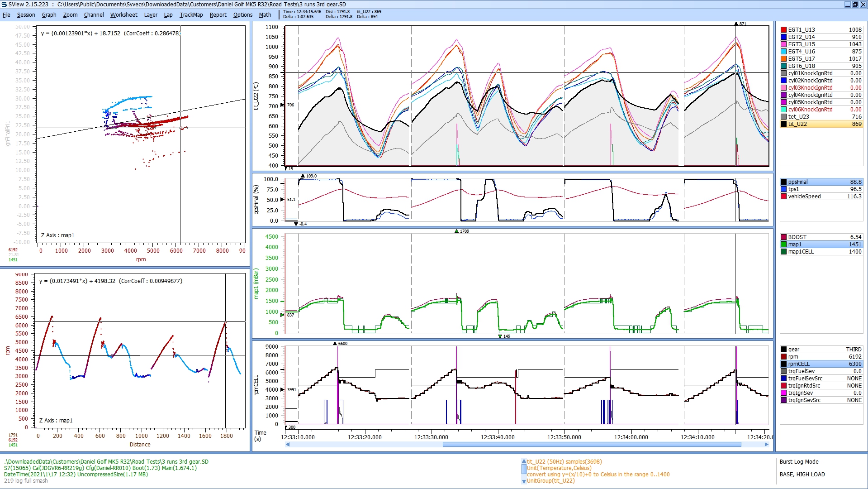Open the Math menu
The height and width of the screenshot is (489, 868).
[265, 15]
